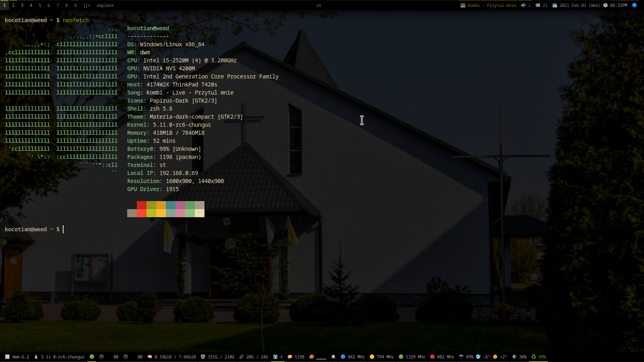Image resolution: width=644 pixels, height=362 pixels.
Task: Click the 'replace' label in top bar
Action: point(105,5)
